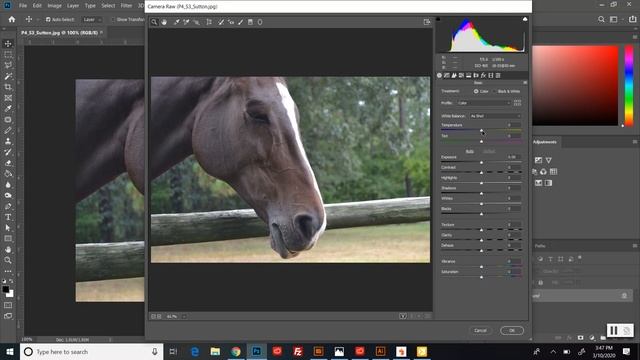The height and width of the screenshot is (360, 640).
Task: Toggle Auto-Select checkbox in Photoshop options bar
Action: click(48, 19)
